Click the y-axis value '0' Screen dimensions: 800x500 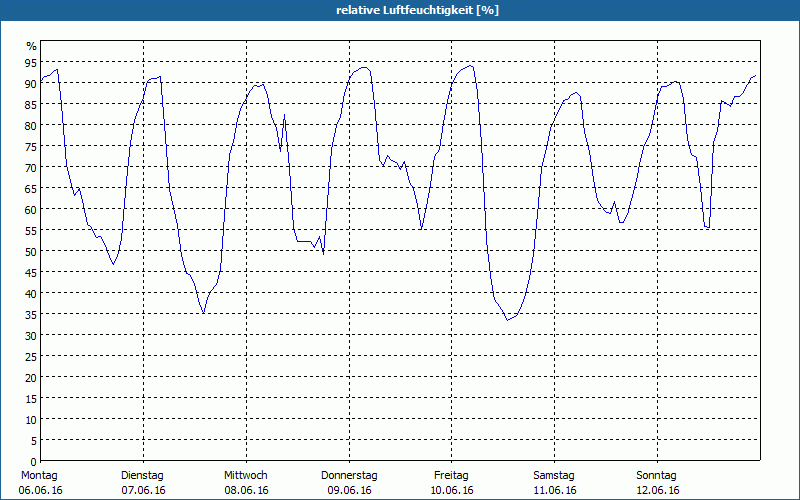point(34,462)
